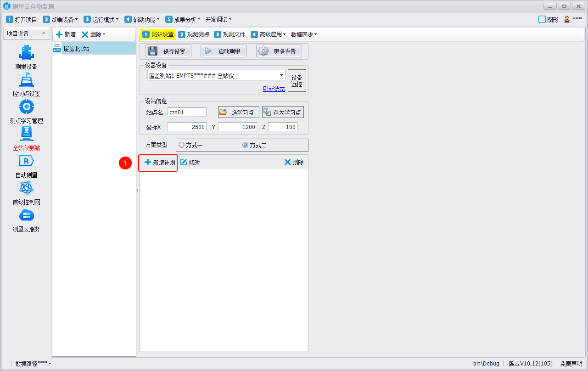Viewport: 588px width, 371px height.
Task: Select 屋盖北1站 in station list
Action: tap(76, 49)
